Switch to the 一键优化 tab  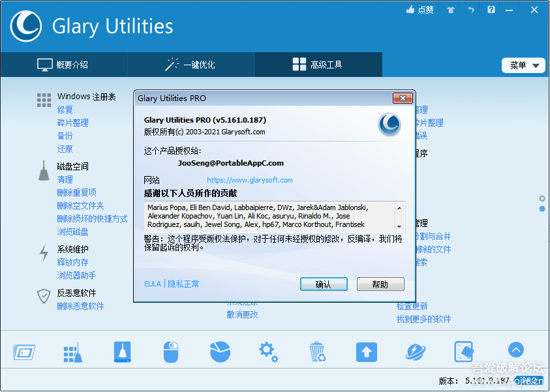191,65
